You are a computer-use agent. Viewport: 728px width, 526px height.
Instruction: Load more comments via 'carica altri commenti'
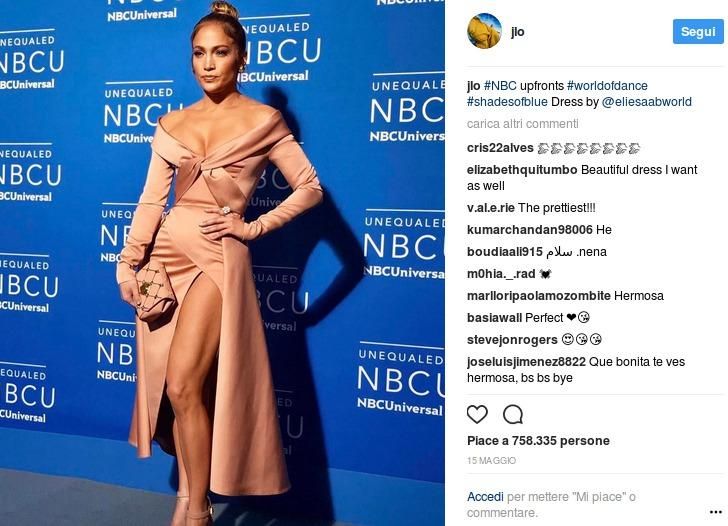[x=522, y=124]
